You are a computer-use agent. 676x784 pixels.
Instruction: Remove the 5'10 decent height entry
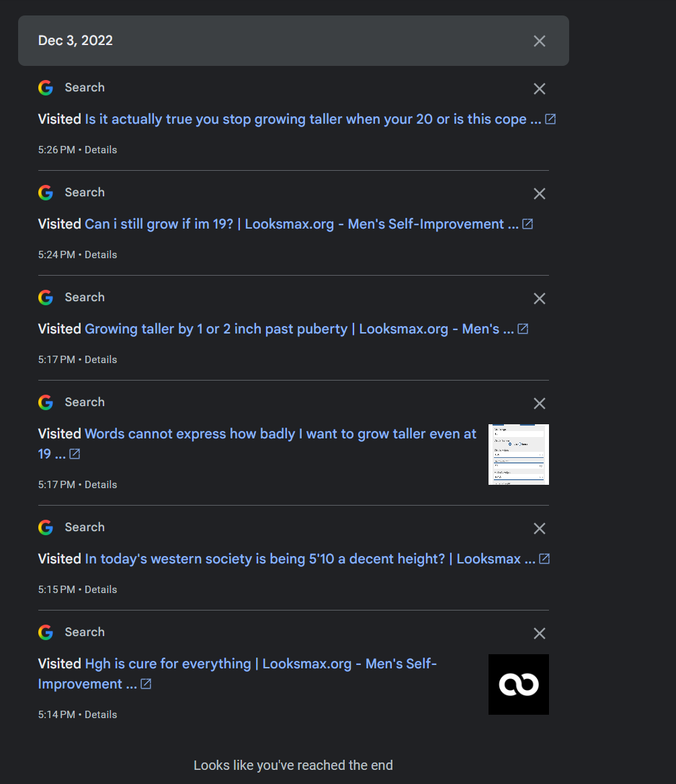point(539,528)
